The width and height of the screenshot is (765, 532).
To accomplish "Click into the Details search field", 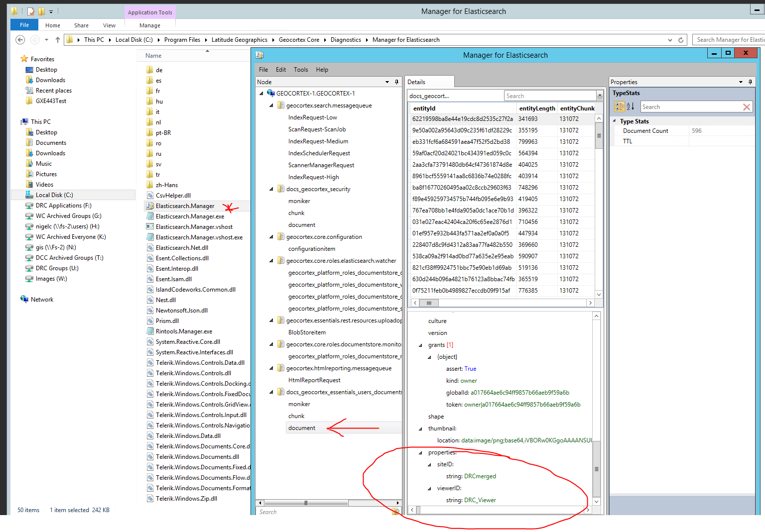I will pyautogui.click(x=550, y=96).
